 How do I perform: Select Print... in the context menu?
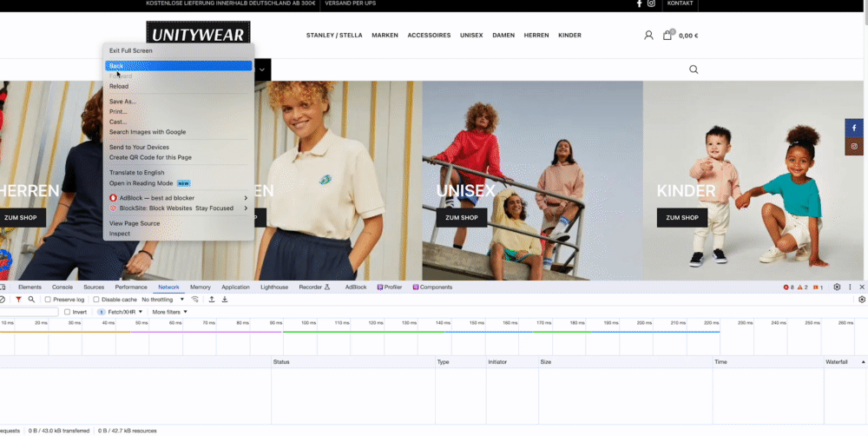pyautogui.click(x=178, y=111)
